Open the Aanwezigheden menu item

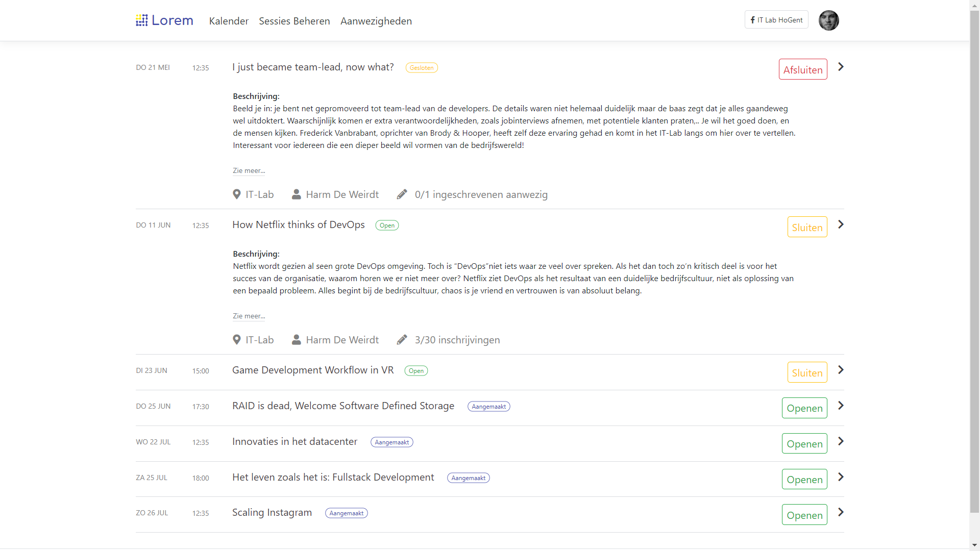376,21
